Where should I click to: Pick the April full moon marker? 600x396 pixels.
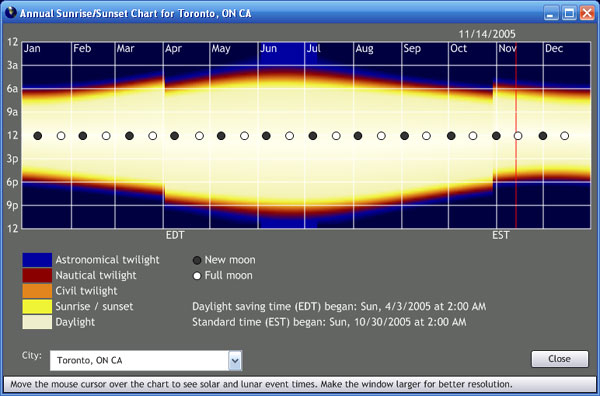[199, 136]
